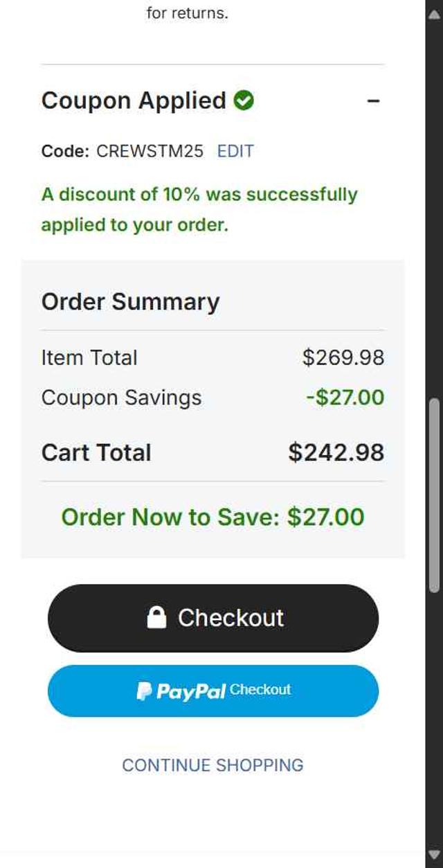Click the green checkmark beside Coupon Applied

244,100
